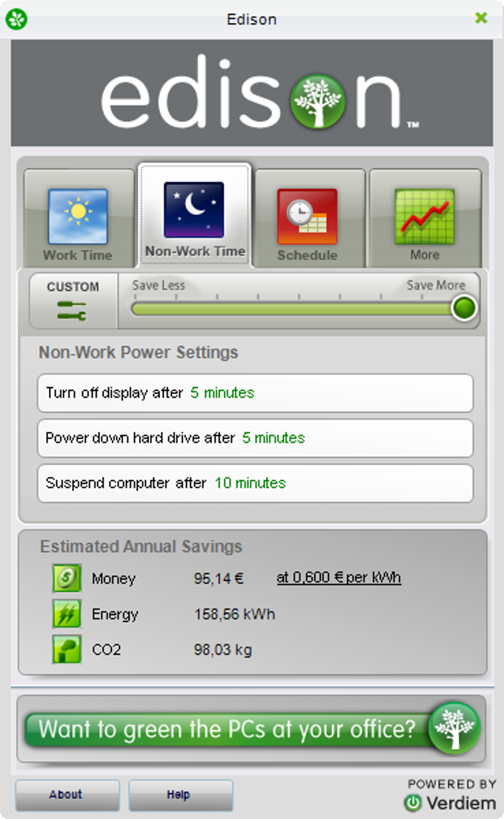The image size is (504, 819).
Task: Close the Edison window
Action: [x=481, y=19]
